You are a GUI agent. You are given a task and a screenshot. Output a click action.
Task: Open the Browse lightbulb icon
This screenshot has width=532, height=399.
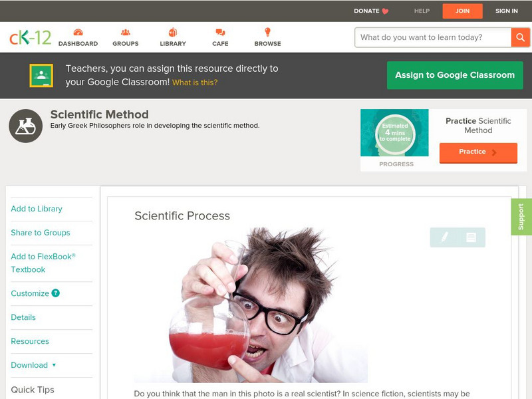pyautogui.click(x=267, y=32)
